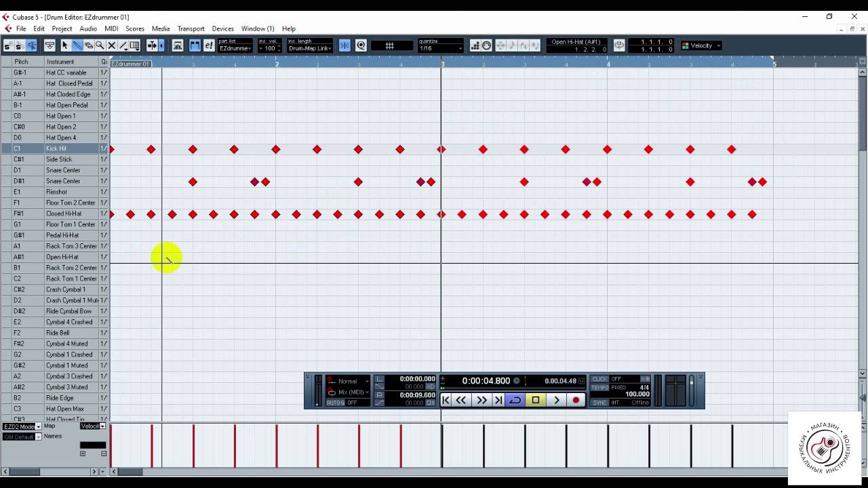Viewport: 868px width, 488px height.
Task: Select the Mute X tool
Action: (112, 45)
